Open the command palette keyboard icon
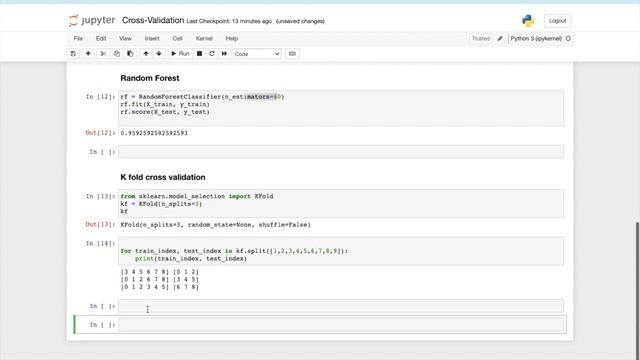Image resolution: width=640 pixels, height=360 pixels. tap(292, 54)
